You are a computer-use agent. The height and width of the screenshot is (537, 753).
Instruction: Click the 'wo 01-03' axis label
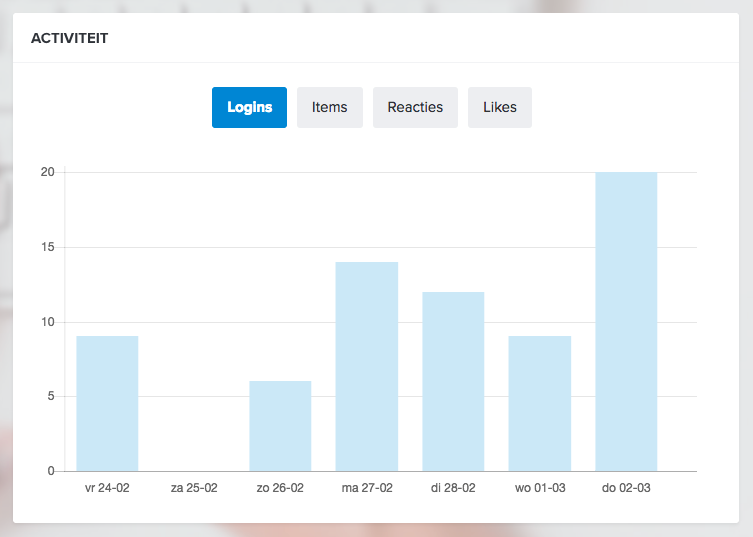tap(540, 488)
